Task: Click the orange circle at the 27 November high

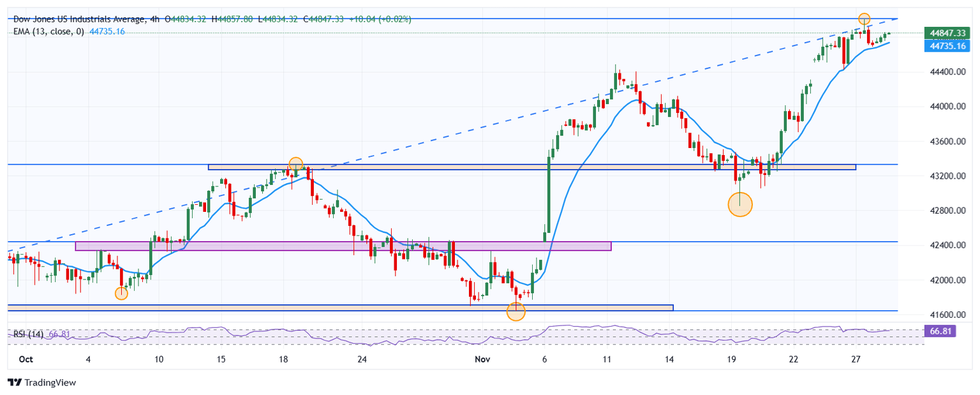Action: pos(864,19)
